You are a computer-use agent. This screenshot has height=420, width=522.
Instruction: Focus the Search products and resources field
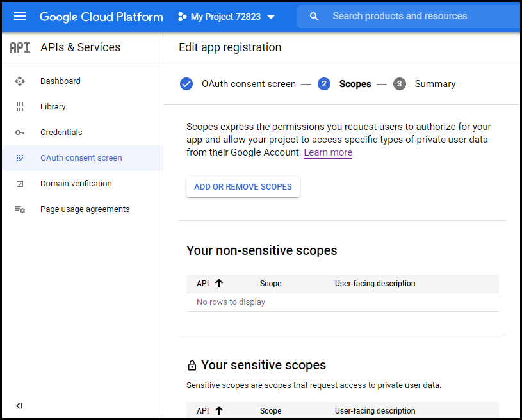[x=409, y=16]
